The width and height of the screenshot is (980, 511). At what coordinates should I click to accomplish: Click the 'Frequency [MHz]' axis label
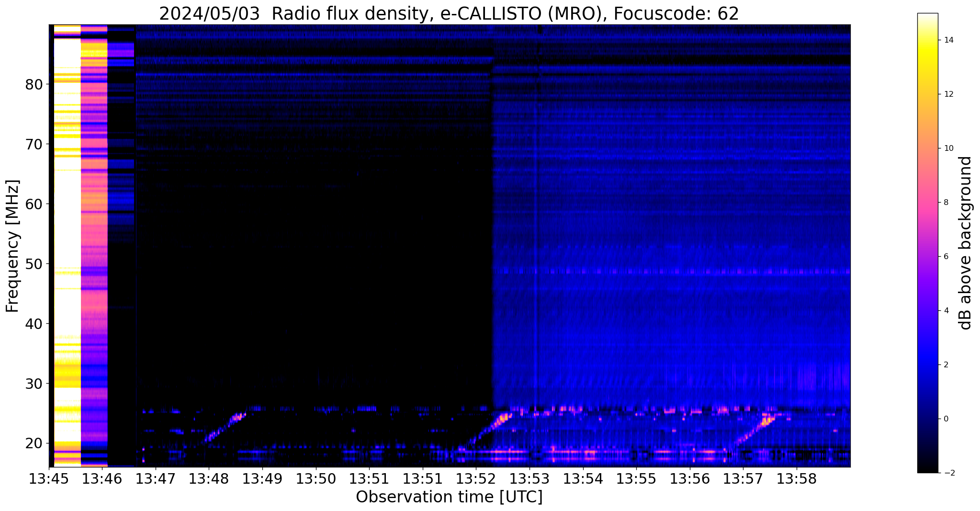click(x=13, y=246)
